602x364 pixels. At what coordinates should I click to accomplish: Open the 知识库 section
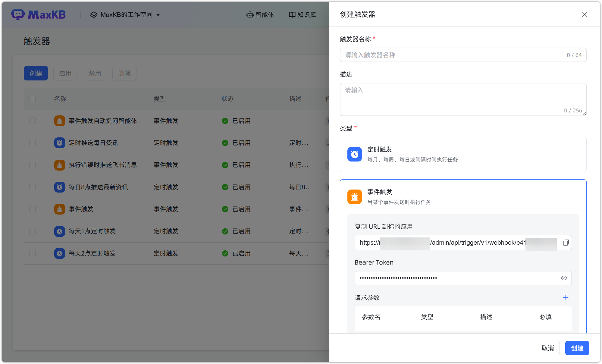pos(302,14)
